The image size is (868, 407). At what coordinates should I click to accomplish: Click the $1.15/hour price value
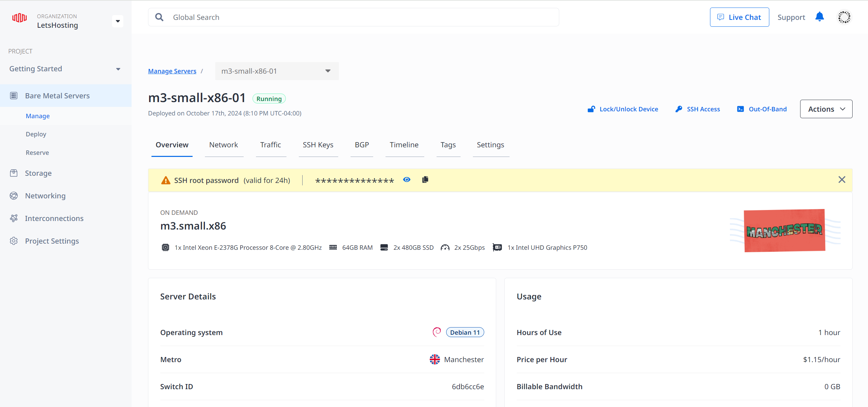821,359
